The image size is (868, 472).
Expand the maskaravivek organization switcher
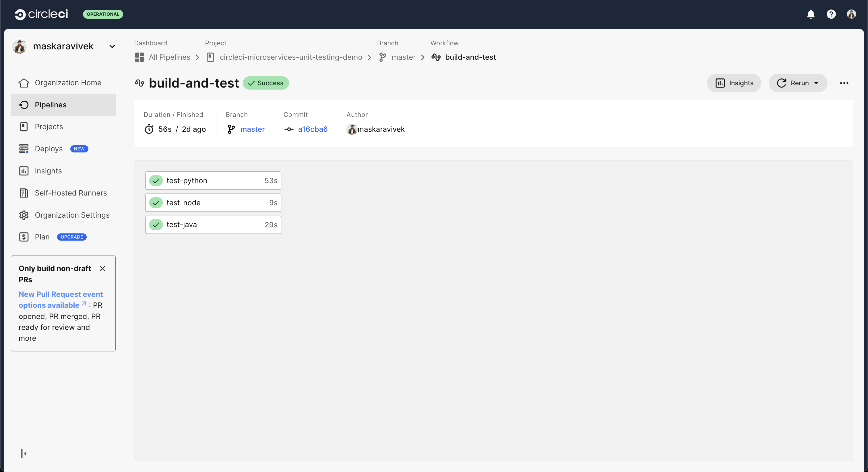click(x=112, y=46)
